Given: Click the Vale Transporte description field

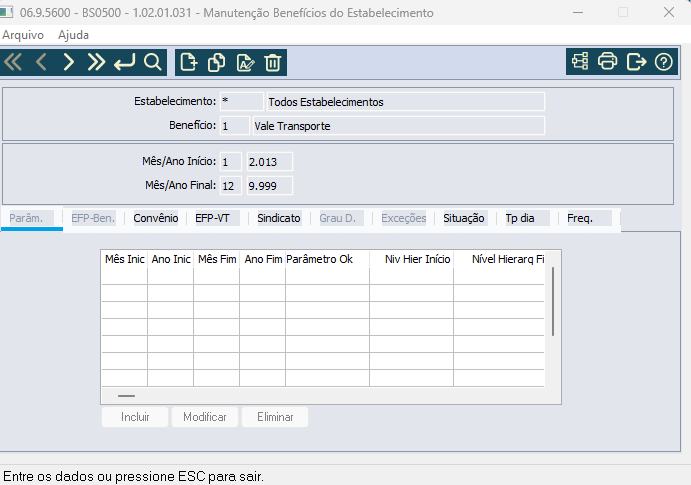Looking at the screenshot, I should pos(399,126).
